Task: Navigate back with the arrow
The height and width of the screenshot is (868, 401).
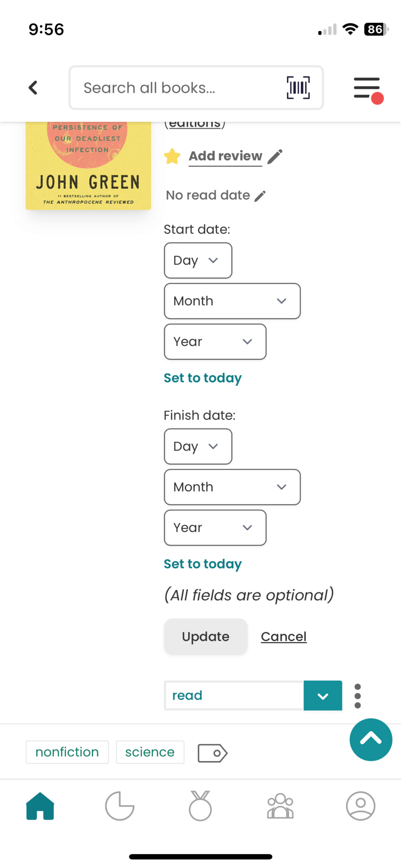Action: click(33, 88)
